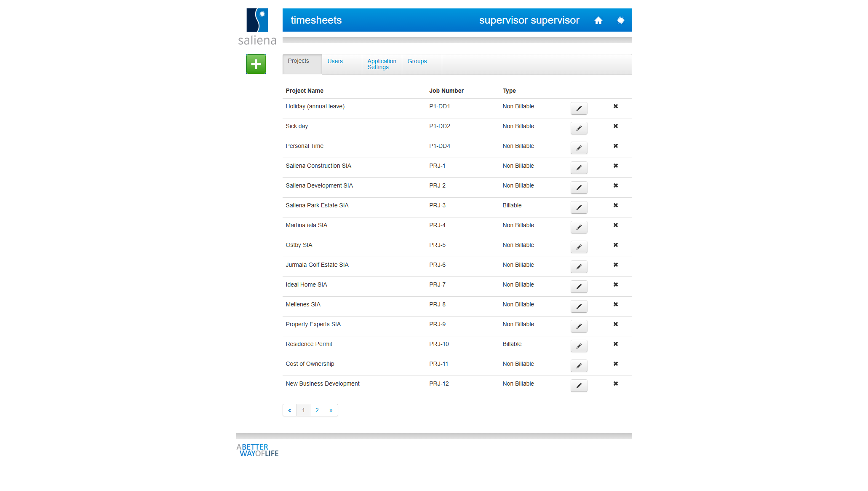
Task: Click the previous page « arrow
Action: [x=289, y=410]
